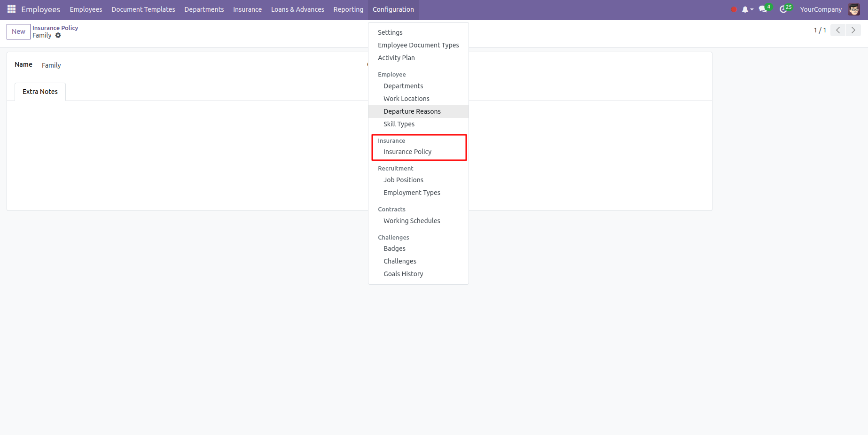Choose Skill Types entry

coord(418,124)
